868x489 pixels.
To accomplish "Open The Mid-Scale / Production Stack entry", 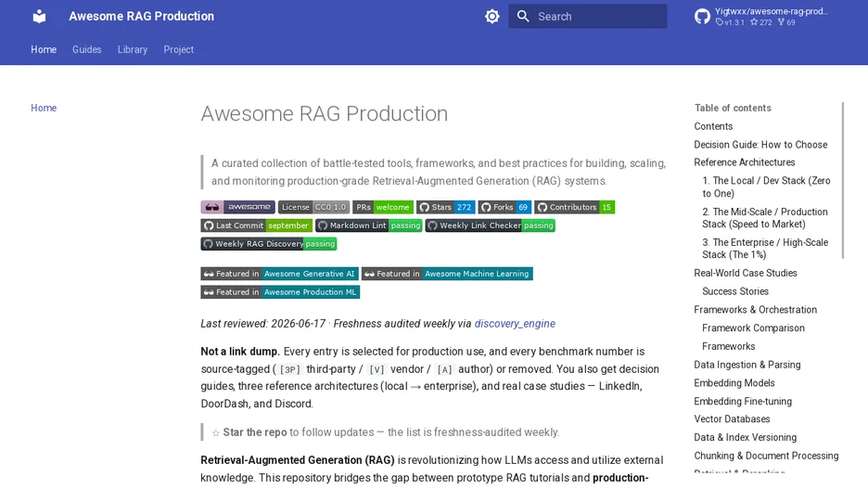I will [x=765, y=218].
